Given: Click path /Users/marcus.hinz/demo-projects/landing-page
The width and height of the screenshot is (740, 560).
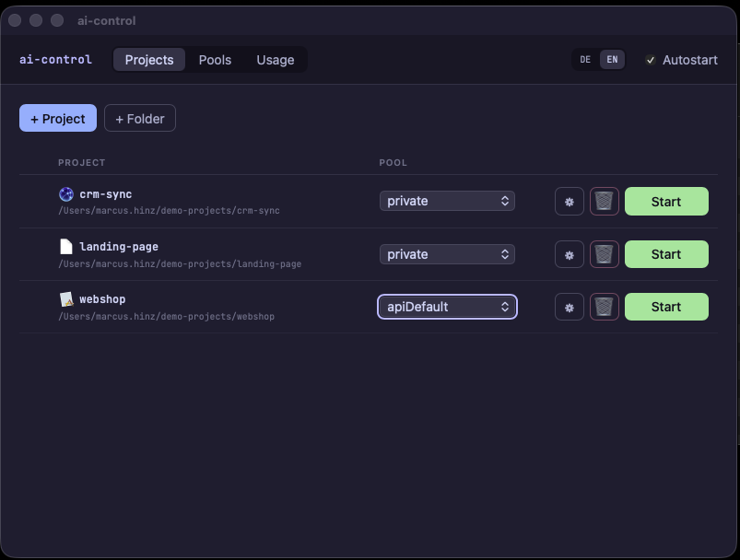Looking at the screenshot, I should pos(180,263).
